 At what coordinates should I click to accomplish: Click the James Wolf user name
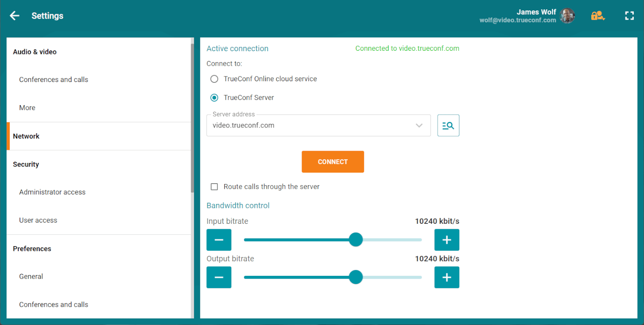coord(536,12)
